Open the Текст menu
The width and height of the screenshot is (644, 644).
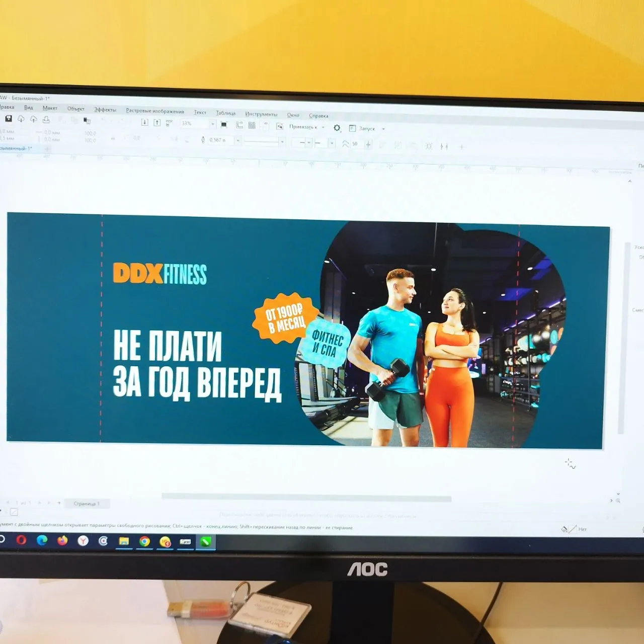coord(200,112)
